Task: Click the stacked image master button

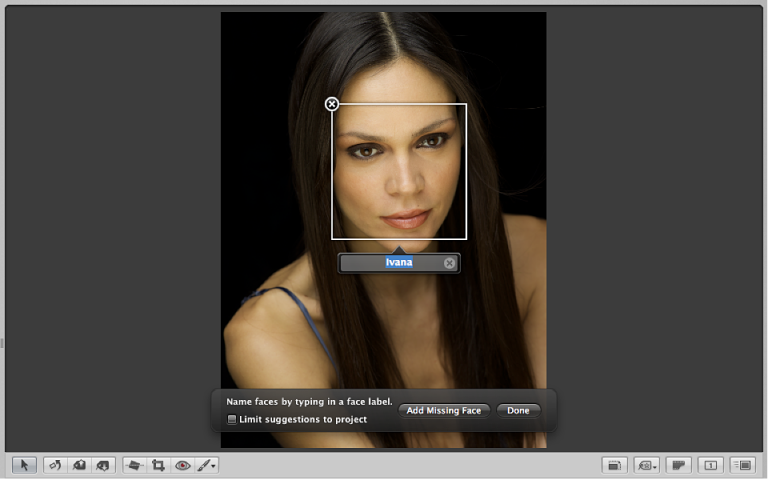Action: (614, 465)
